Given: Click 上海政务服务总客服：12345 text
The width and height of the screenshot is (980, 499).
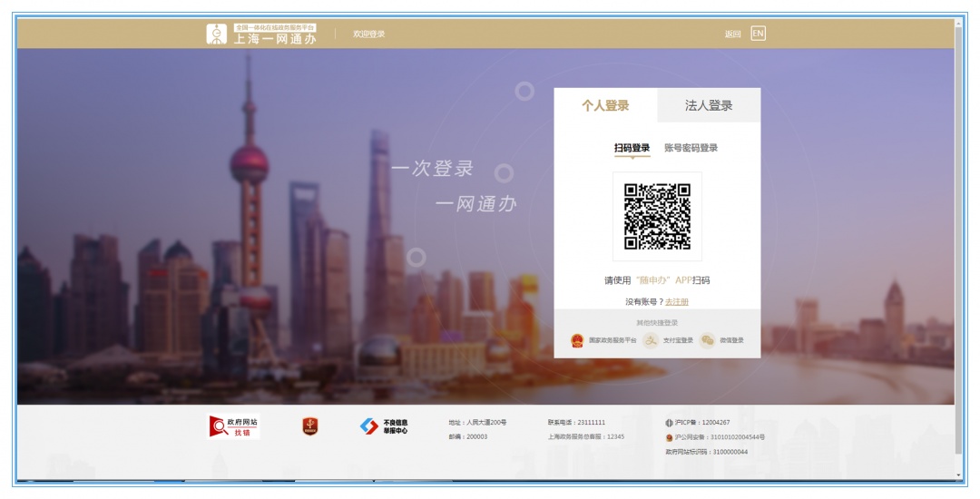Looking at the screenshot, I should click(x=586, y=436).
